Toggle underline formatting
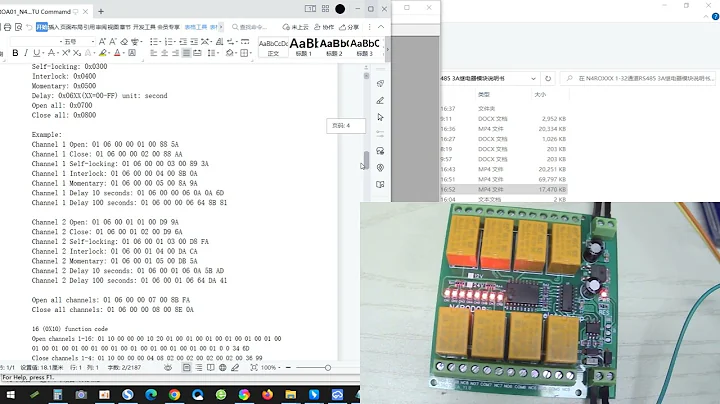The height and width of the screenshot is (404, 720). pos(36,53)
